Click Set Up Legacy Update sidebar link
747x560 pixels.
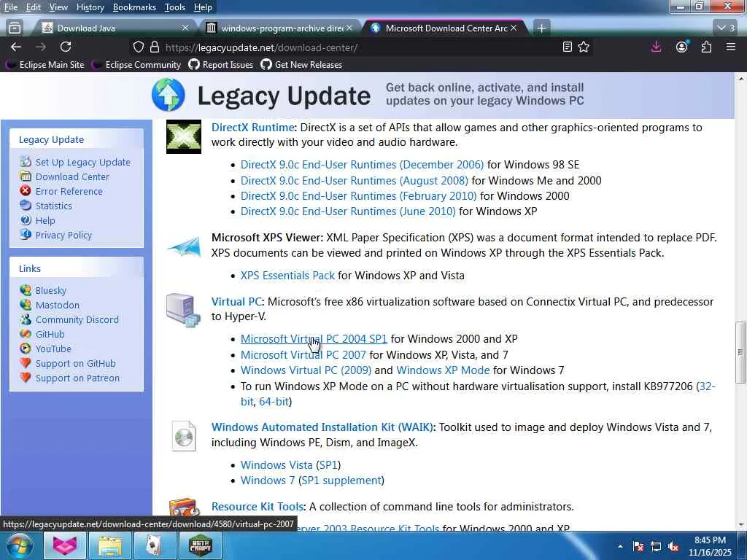pyautogui.click(x=82, y=162)
